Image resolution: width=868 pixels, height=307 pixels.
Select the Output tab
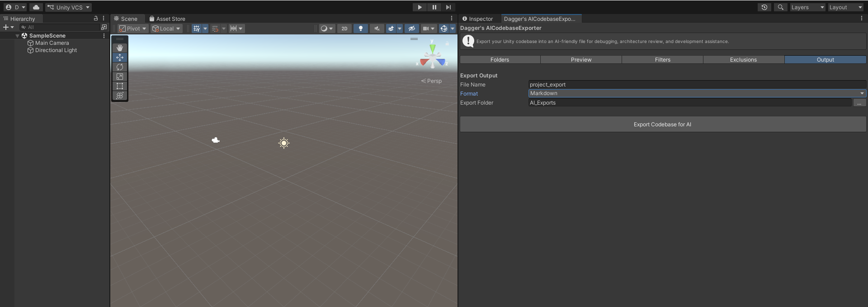tap(825, 60)
